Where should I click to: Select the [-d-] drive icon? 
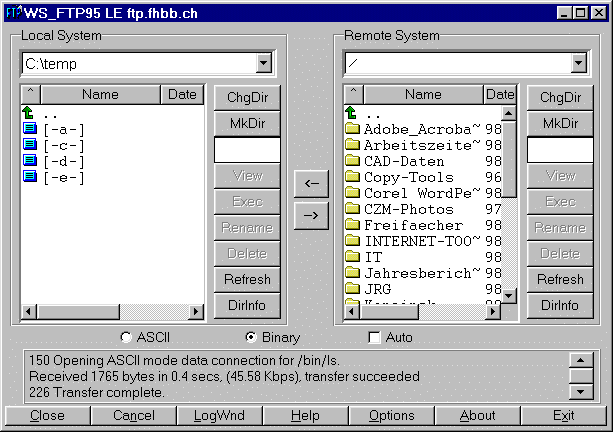coord(29,161)
